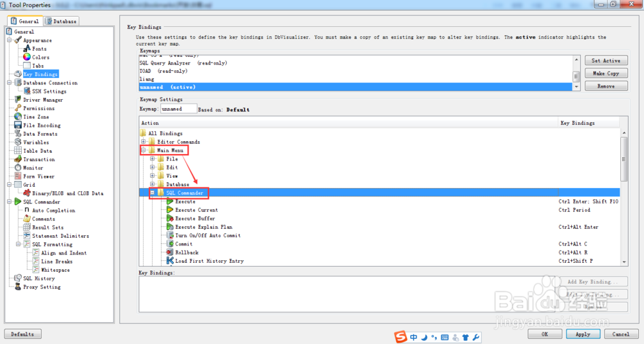Click the Data Formats icon
This screenshot has height=344, width=644.
tap(17, 133)
